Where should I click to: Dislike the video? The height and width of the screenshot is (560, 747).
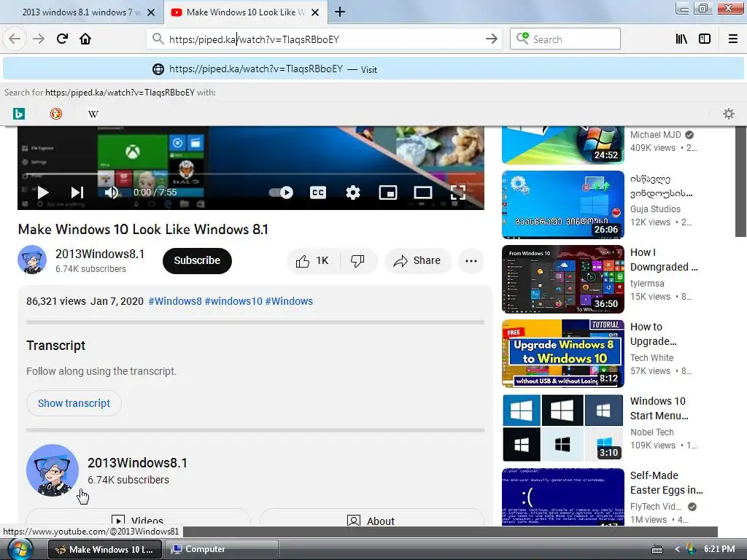359,261
